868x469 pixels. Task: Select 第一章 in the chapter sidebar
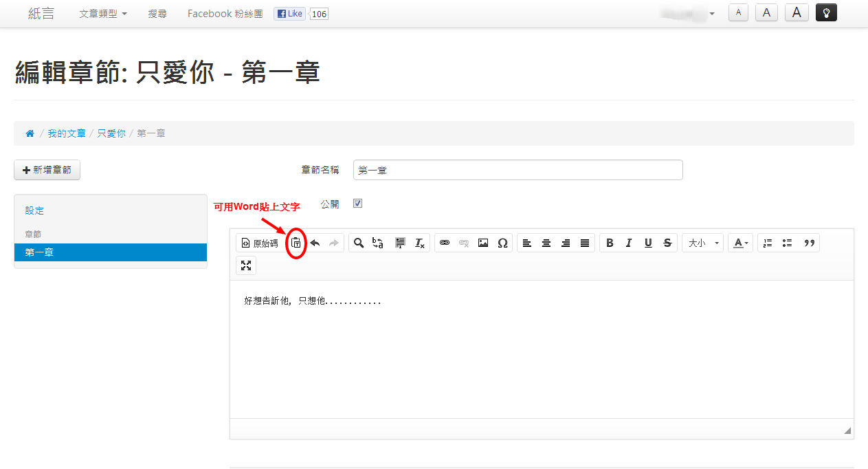pyautogui.click(x=110, y=252)
